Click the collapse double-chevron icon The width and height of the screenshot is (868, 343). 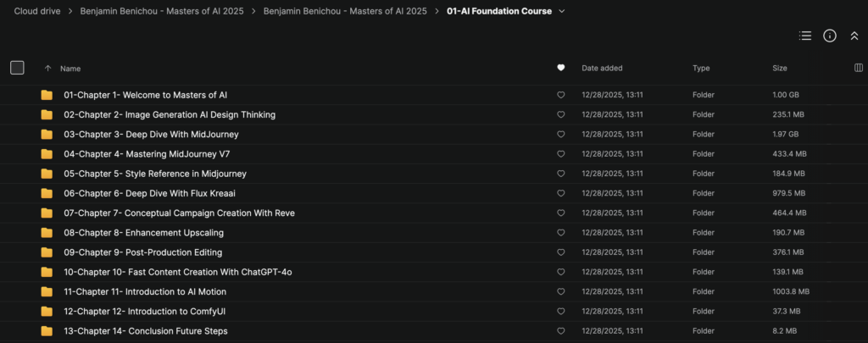[854, 36]
